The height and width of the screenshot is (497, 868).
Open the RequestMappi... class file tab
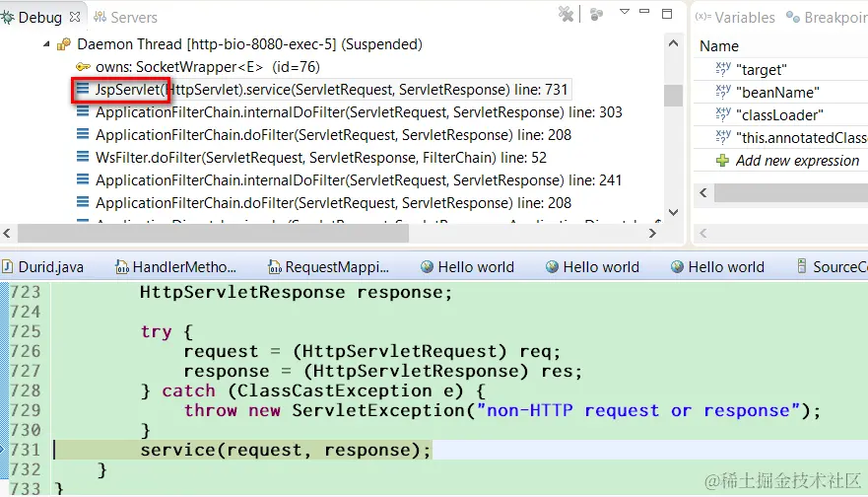point(328,267)
